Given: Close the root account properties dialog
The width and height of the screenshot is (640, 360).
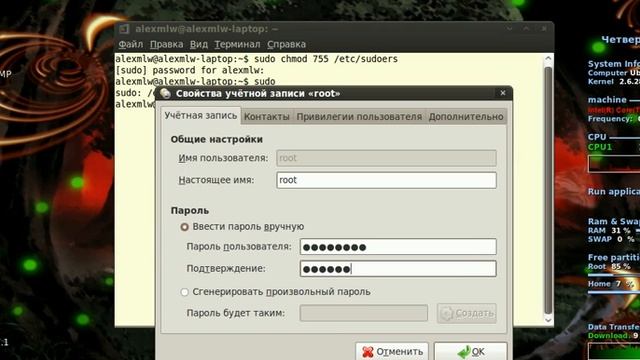Looking at the screenshot, I should (x=503, y=93).
